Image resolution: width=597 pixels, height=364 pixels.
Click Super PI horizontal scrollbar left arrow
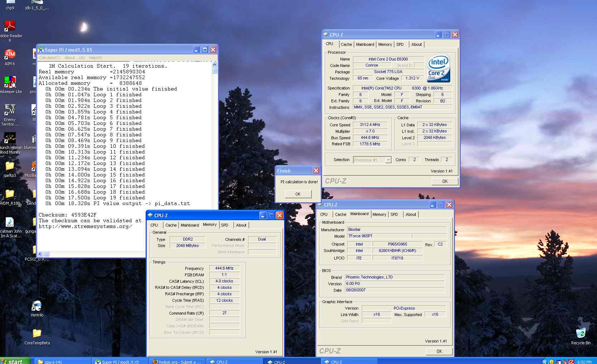click(40, 254)
